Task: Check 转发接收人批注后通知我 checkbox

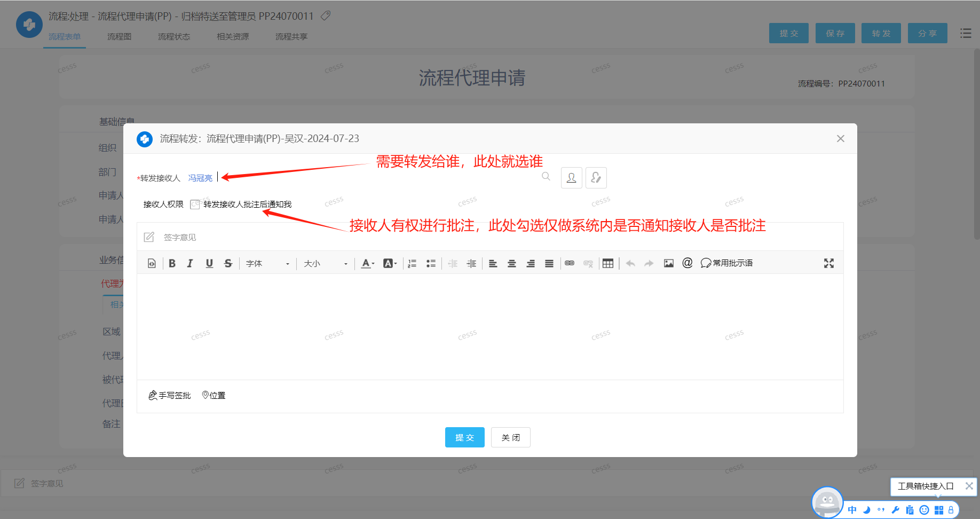Action: click(x=195, y=205)
